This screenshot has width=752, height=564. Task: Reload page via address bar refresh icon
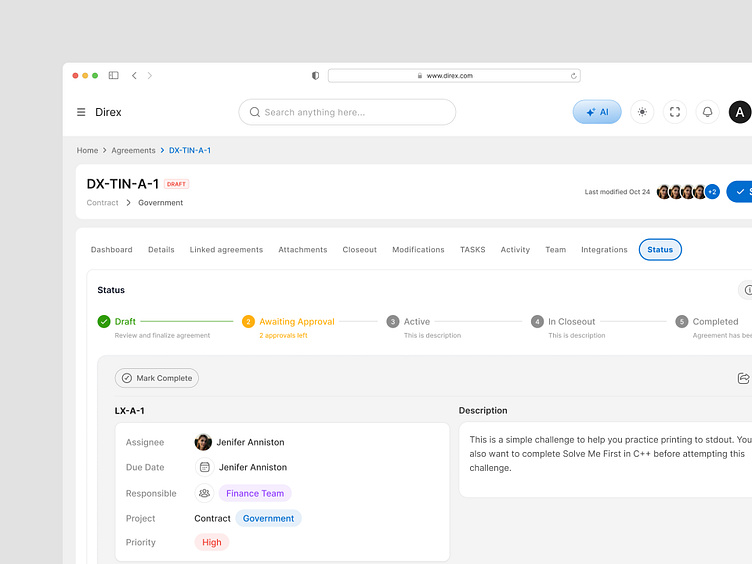coord(573,76)
